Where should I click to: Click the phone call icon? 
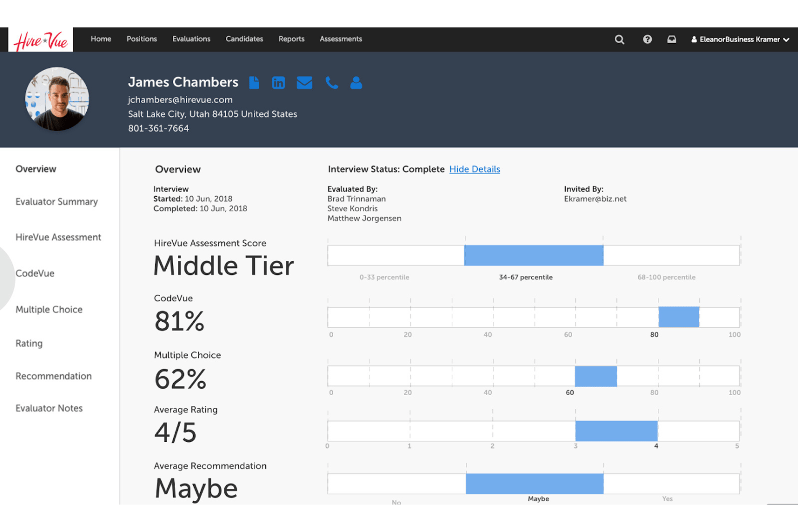click(x=332, y=82)
